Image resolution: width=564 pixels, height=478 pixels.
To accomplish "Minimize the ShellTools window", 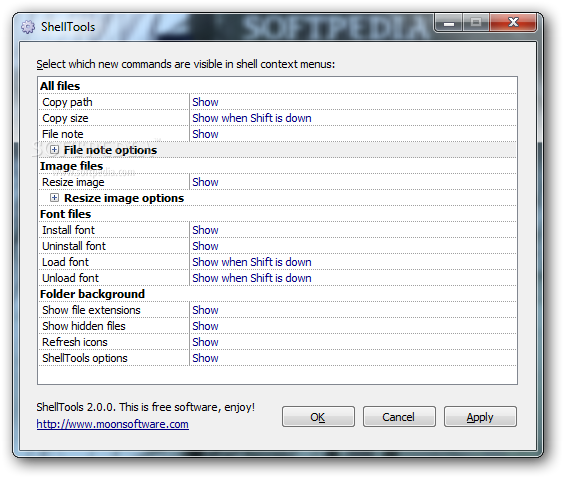I will pyautogui.click(x=449, y=23).
